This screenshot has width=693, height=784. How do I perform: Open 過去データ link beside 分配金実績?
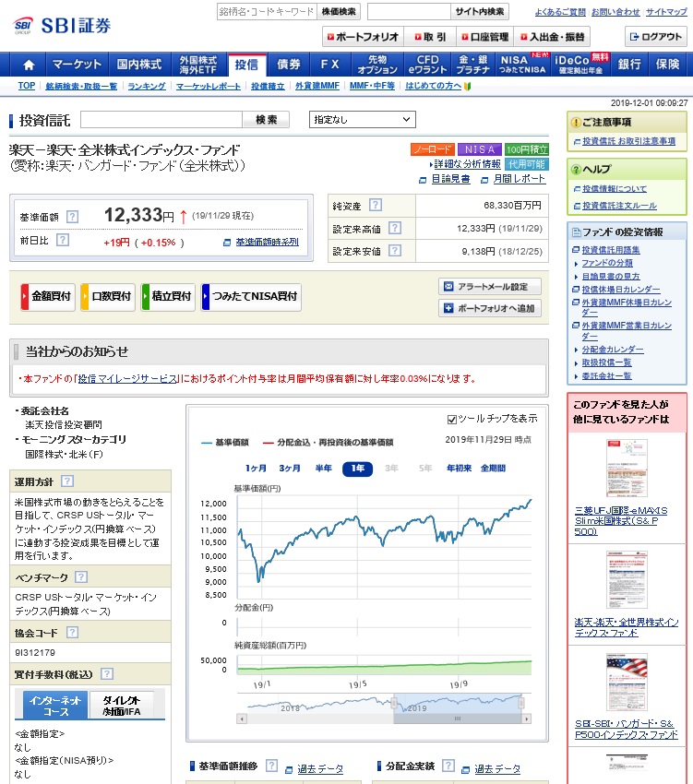click(x=496, y=769)
